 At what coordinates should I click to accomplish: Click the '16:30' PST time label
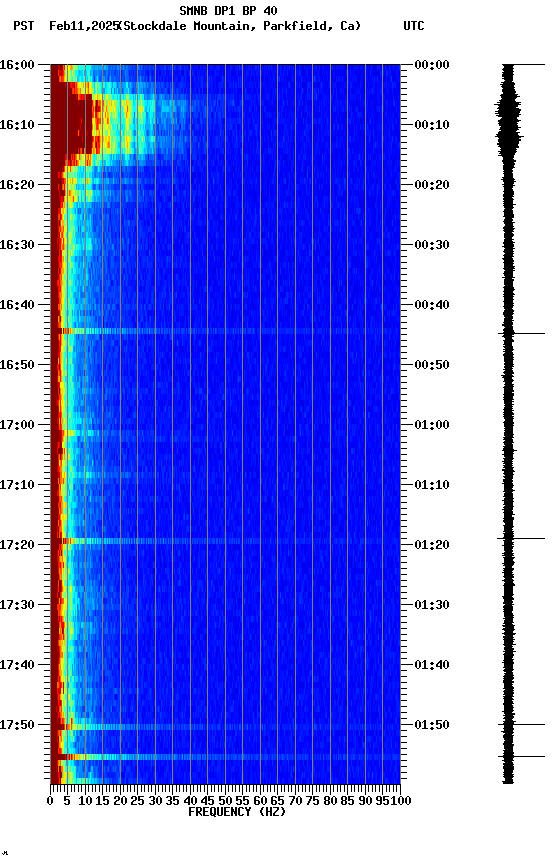[17, 245]
